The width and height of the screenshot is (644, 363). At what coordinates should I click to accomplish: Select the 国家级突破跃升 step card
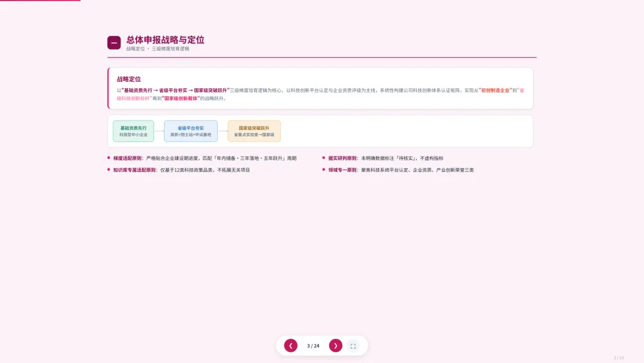tap(254, 131)
